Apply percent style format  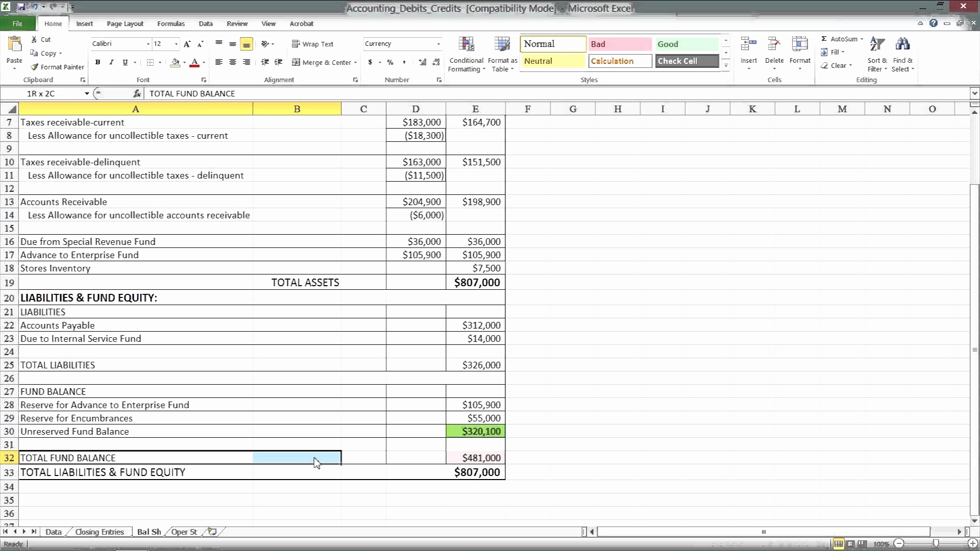pos(390,62)
